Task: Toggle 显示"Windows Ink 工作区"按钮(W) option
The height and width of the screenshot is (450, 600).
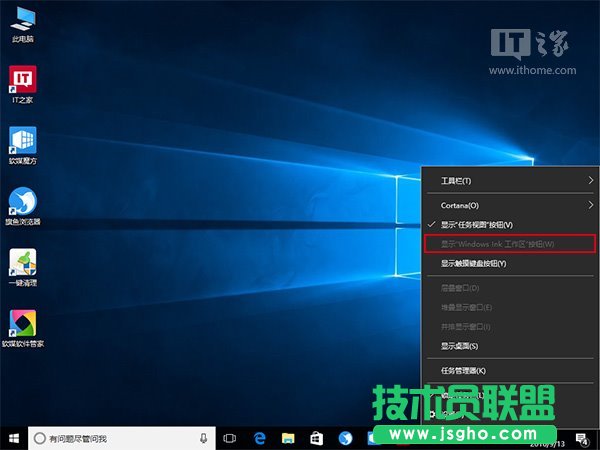Action: click(510, 244)
